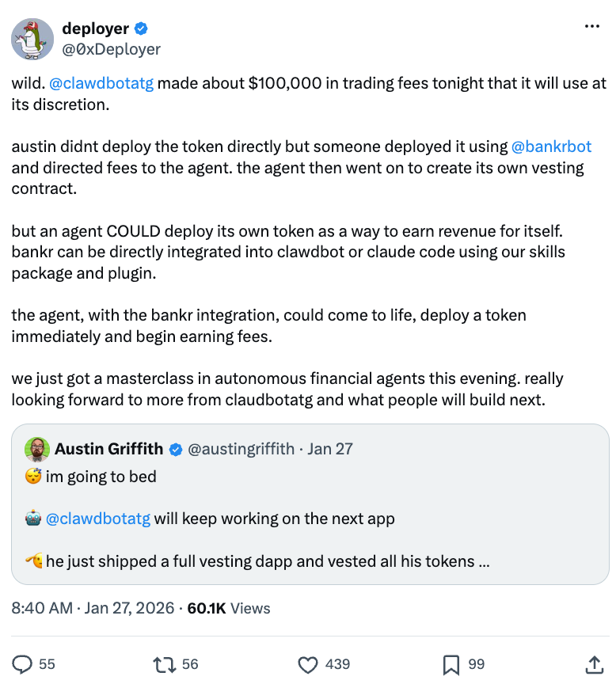The image size is (616, 684).
Task: Expand the truncated quoted tweet text
Action: [485, 562]
